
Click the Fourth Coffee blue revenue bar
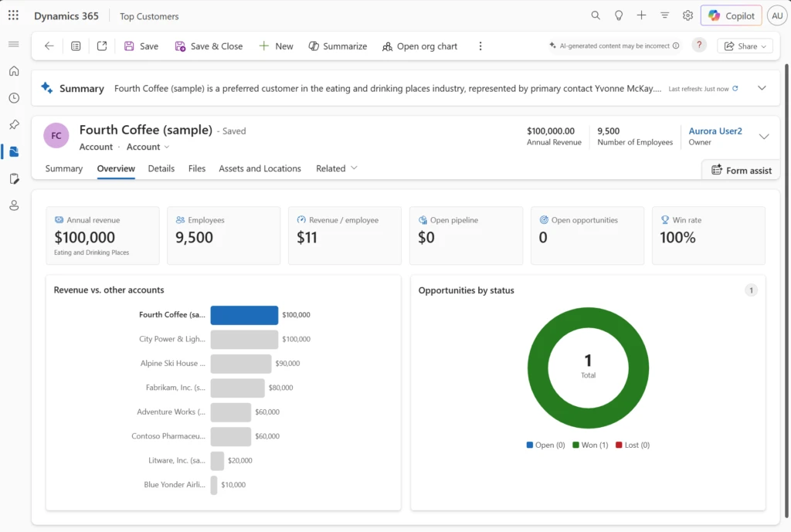coord(244,315)
